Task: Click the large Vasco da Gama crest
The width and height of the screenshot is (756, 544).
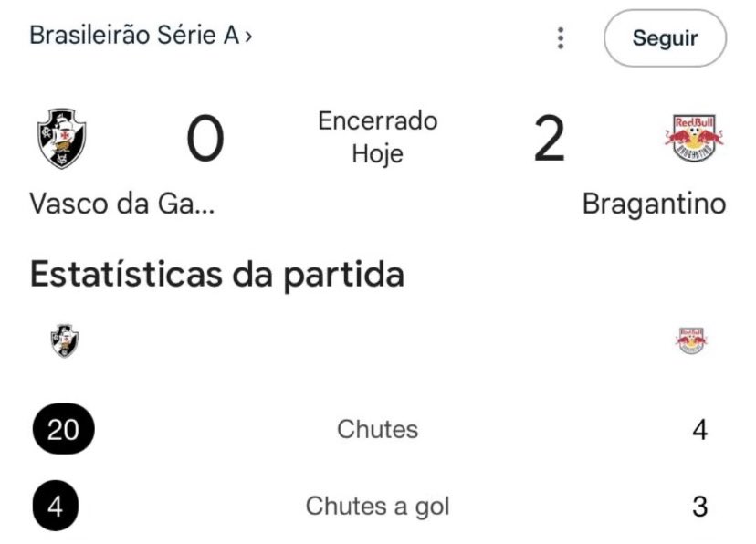Action: pos(62,140)
